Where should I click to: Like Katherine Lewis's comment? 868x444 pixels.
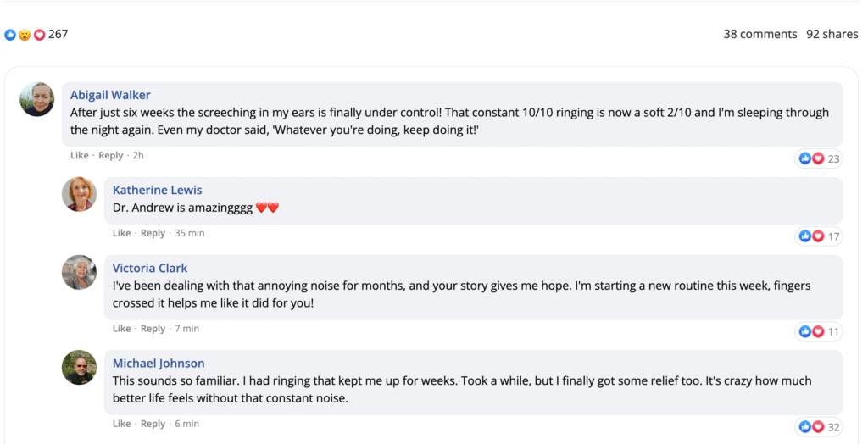(x=121, y=233)
